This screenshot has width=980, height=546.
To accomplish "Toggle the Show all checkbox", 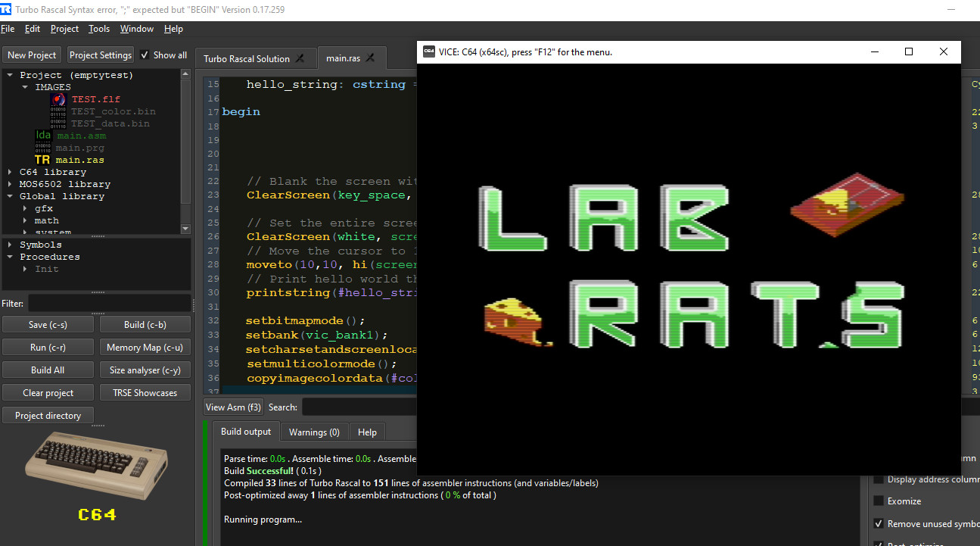I will click(145, 55).
